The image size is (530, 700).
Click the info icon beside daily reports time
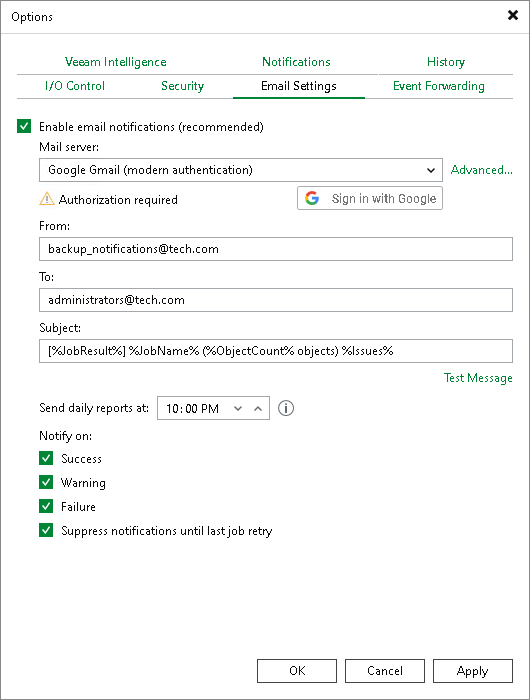[286, 408]
